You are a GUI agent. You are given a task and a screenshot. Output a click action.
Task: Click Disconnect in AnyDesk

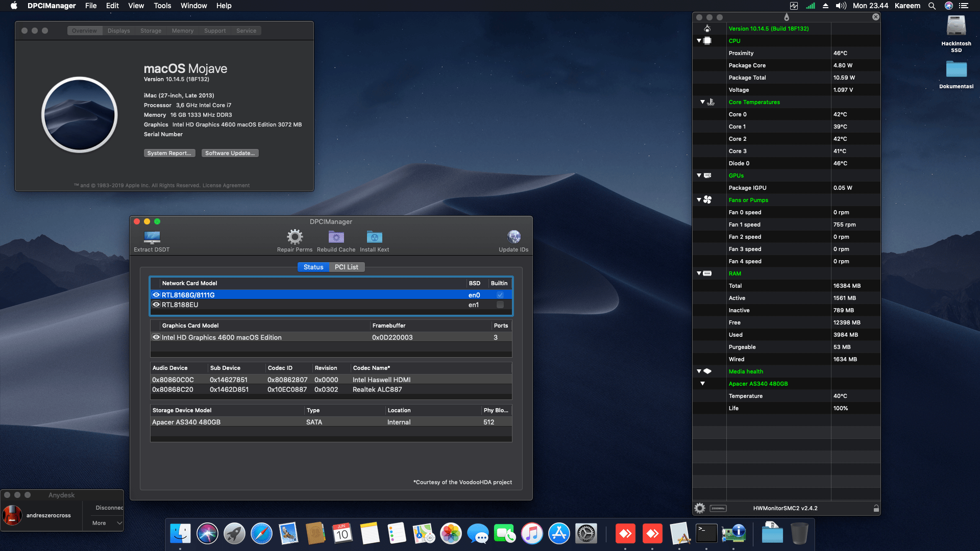pos(109,508)
